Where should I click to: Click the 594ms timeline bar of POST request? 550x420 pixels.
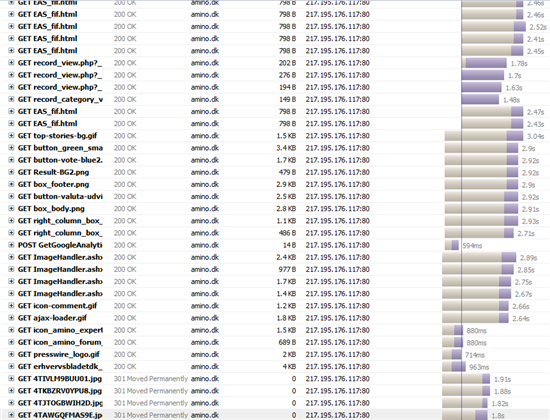(x=452, y=245)
